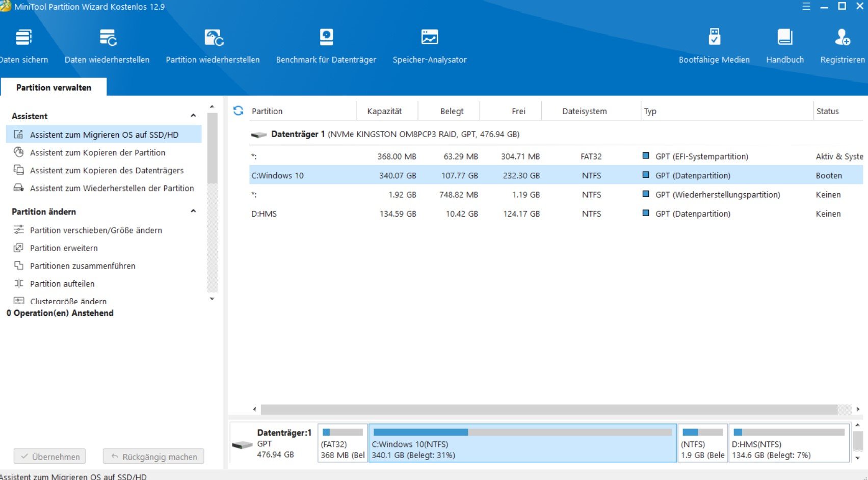868x480 pixels.
Task: Switch to Partition verwalten tab
Action: 54,87
